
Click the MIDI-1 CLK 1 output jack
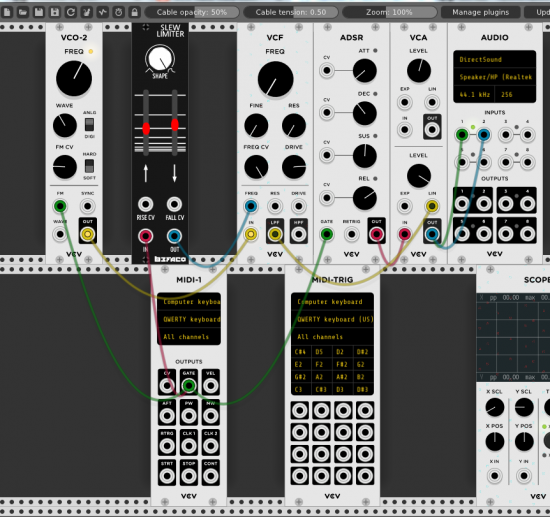point(189,446)
